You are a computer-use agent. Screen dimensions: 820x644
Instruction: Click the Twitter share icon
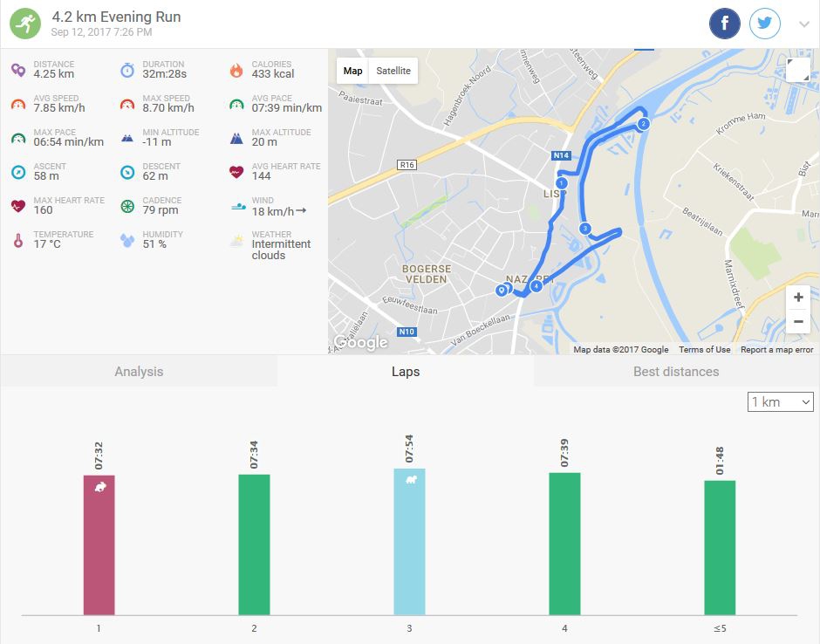pos(765,24)
